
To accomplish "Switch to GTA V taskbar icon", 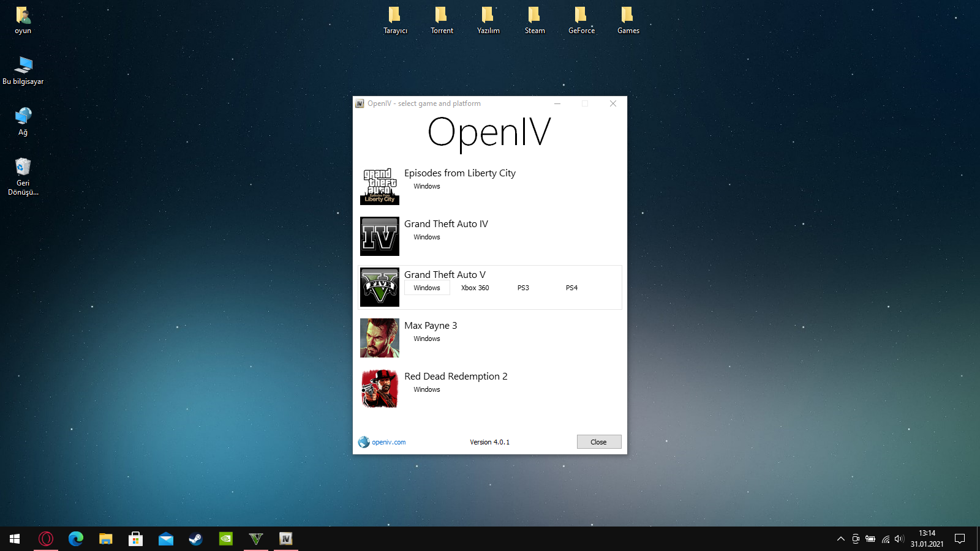I will (x=256, y=539).
